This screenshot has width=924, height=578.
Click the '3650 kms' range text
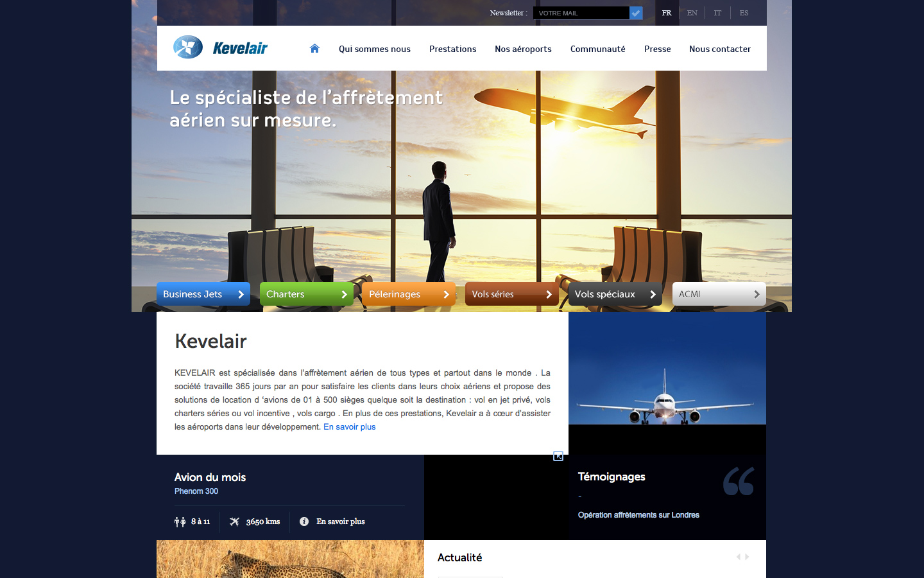263,521
